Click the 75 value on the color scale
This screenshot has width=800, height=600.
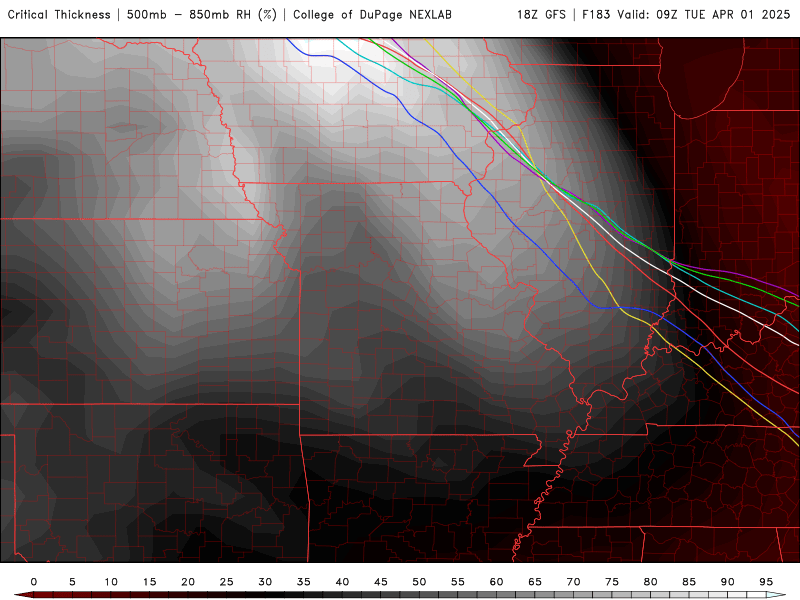coord(612,582)
